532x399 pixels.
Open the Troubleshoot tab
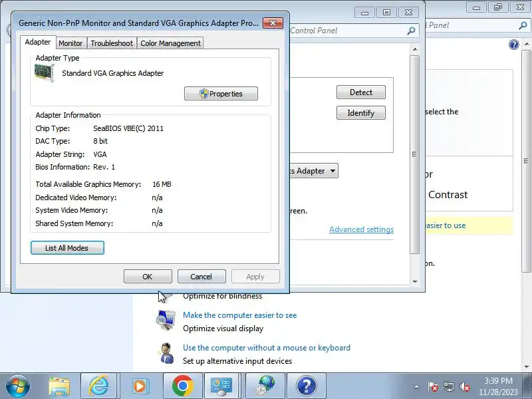pos(112,43)
